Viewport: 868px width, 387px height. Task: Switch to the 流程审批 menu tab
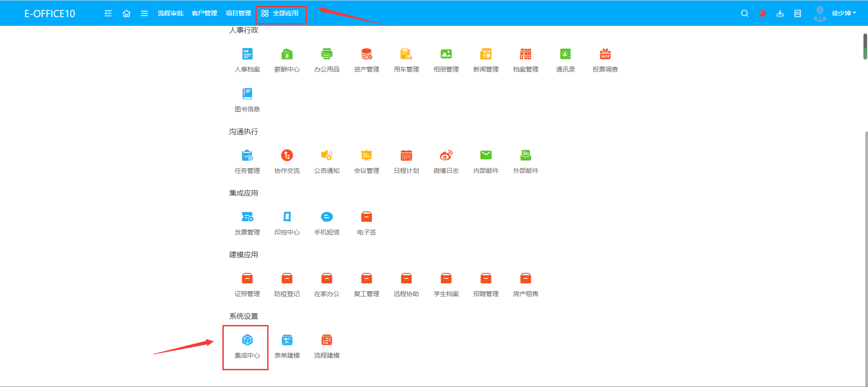[x=170, y=14]
